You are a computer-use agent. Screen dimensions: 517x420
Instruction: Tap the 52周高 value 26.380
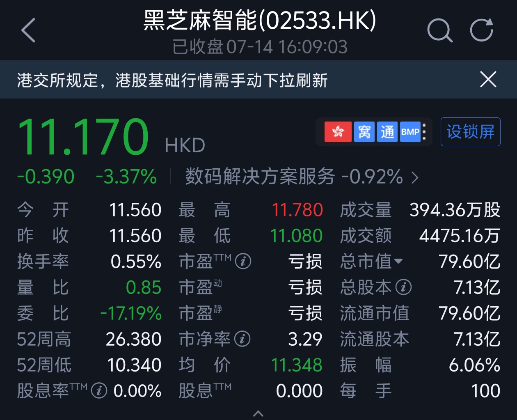pos(133,339)
